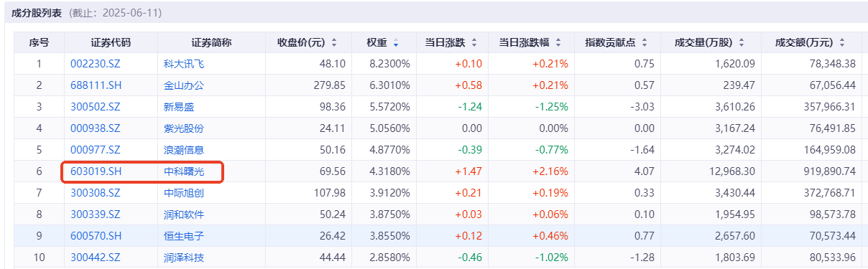Sort by 成交量(万股) column arrows
Viewport: 868px width, 269px height.
(x=741, y=42)
